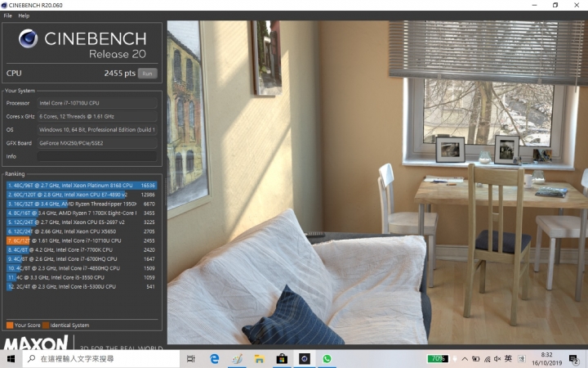Click the orange Your Score legend swatch
This screenshot has height=368, width=588.
tap(10, 325)
